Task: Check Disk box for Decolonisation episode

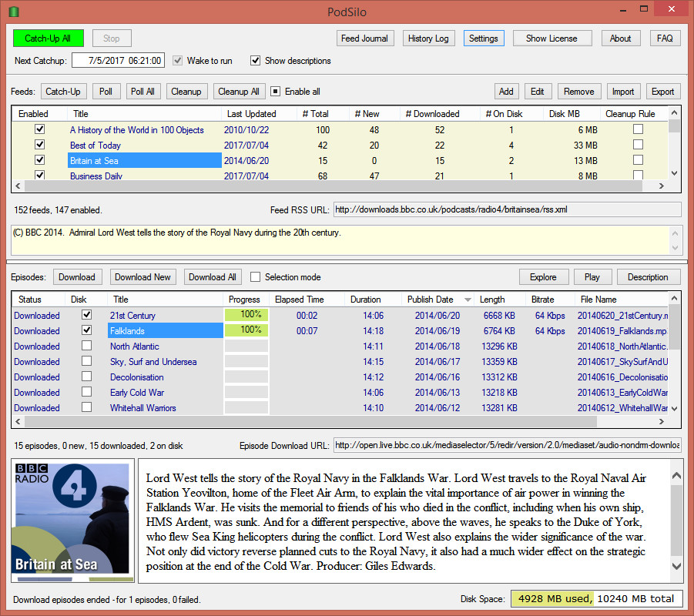Action: coord(87,377)
